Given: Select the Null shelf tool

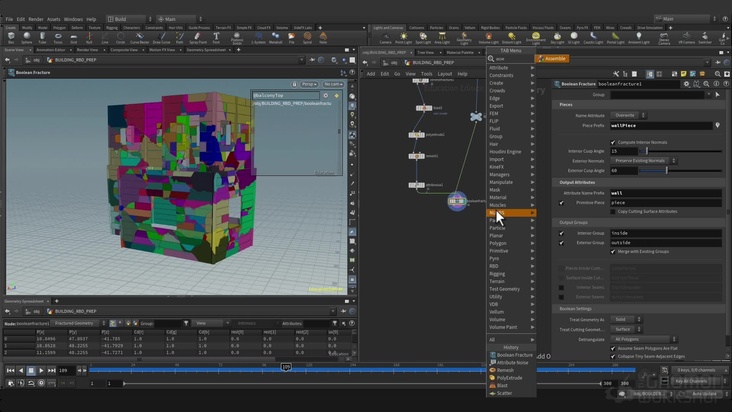Looking at the screenshot, I should tap(89, 38).
